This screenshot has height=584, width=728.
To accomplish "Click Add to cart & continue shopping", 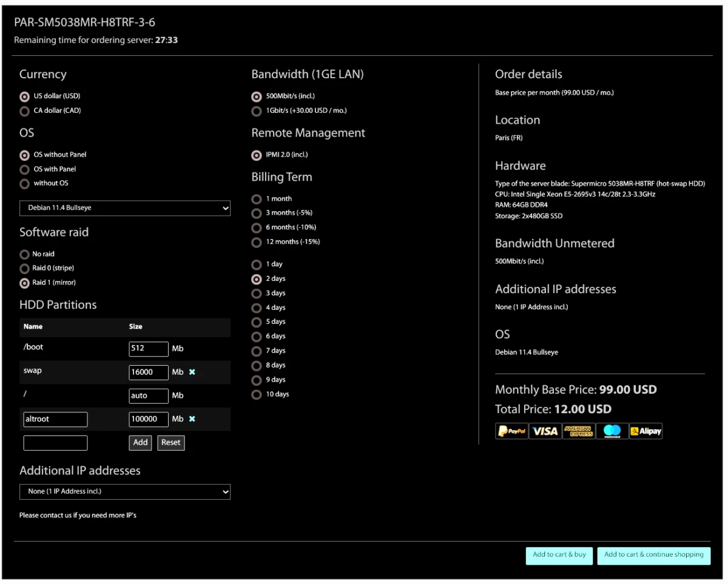I will coord(653,555).
